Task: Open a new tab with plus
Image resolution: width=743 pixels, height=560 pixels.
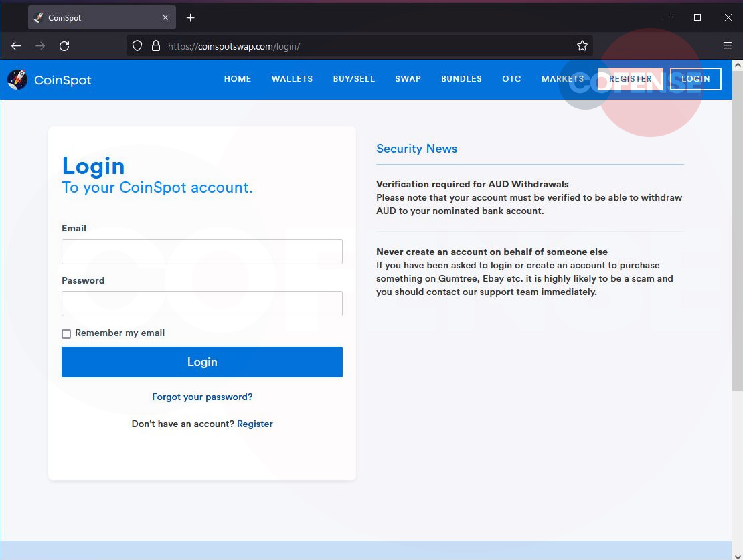Action: tap(191, 18)
